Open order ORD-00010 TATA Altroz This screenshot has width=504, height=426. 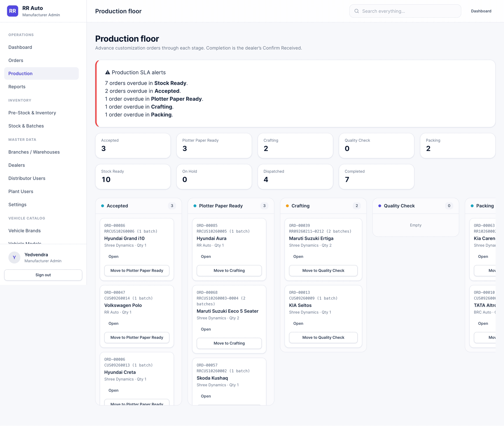483,324
